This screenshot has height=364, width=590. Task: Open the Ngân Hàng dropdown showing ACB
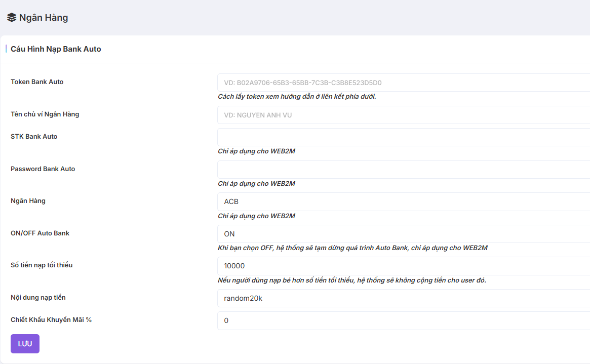click(403, 201)
